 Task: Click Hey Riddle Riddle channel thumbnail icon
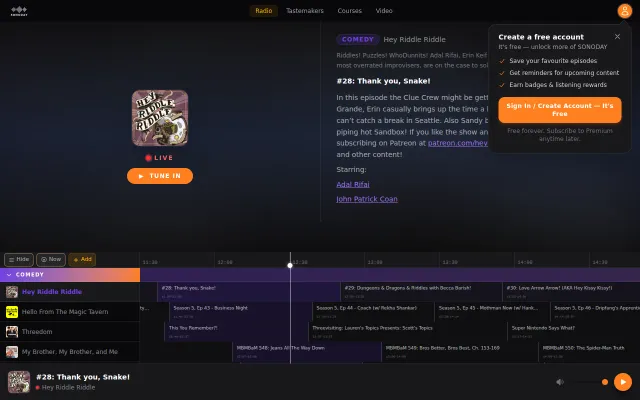pyautogui.click(x=12, y=292)
